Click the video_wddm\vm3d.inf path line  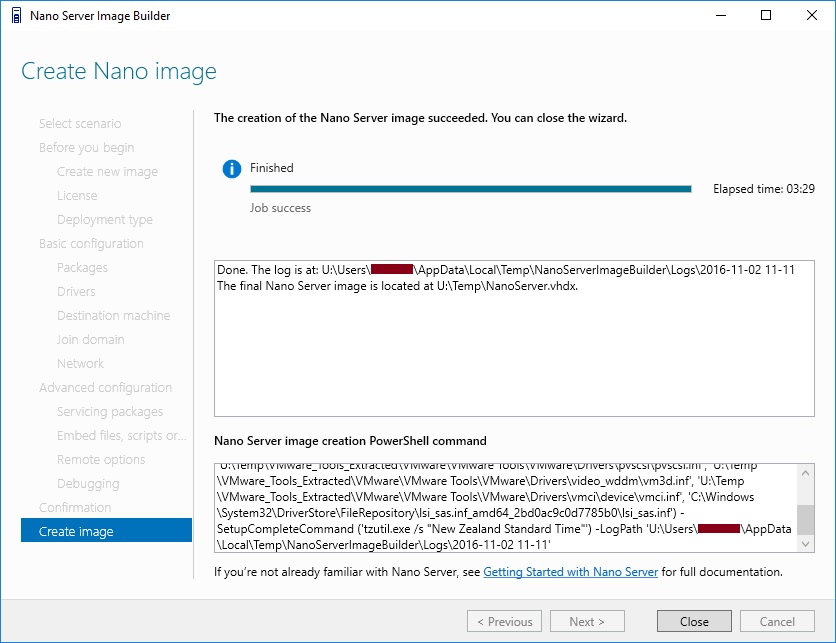[x=480, y=481]
